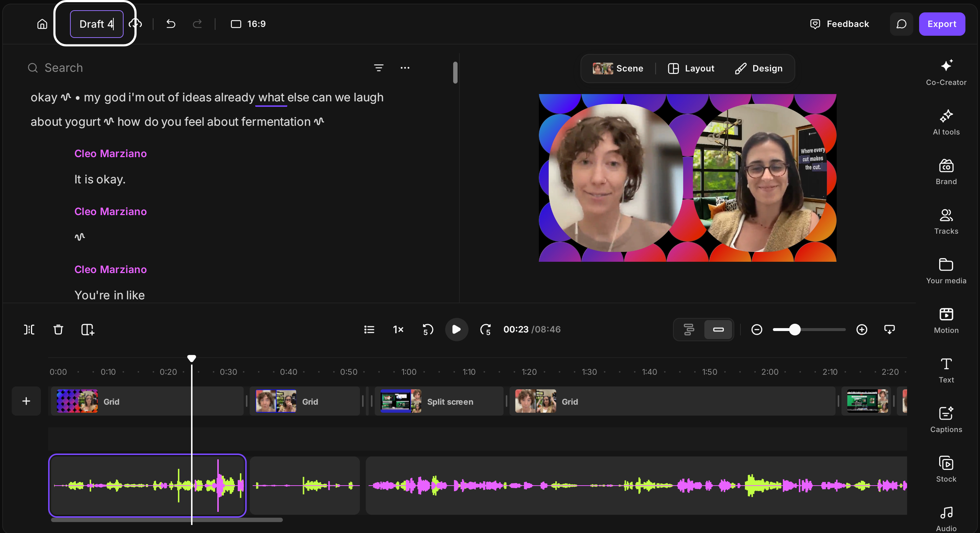Viewport: 980px width, 533px height.
Task: Click the timeline zoom slider handle
Action: point(794,330)
